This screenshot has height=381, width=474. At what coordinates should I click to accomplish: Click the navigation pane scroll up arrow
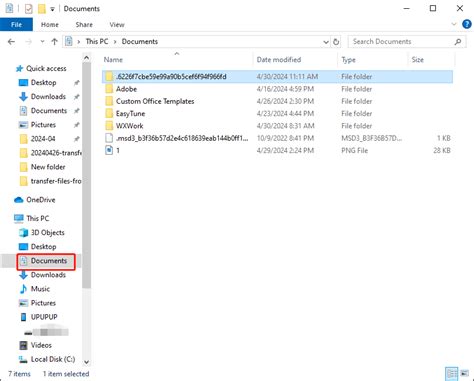86,58
